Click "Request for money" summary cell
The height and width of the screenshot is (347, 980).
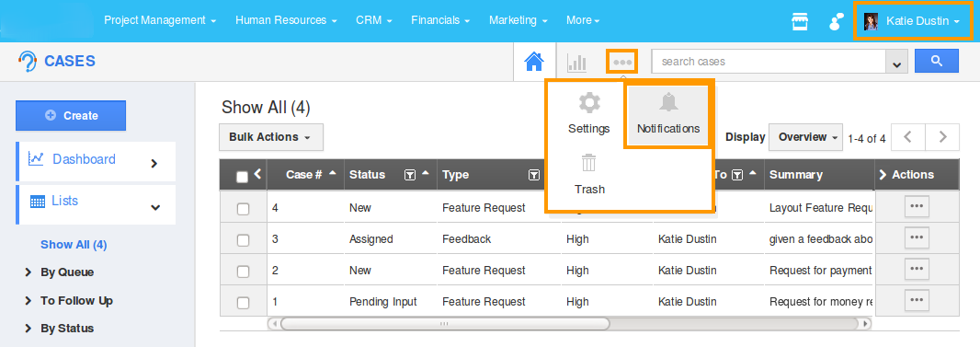pyautogui.click(x=820, y=302)
